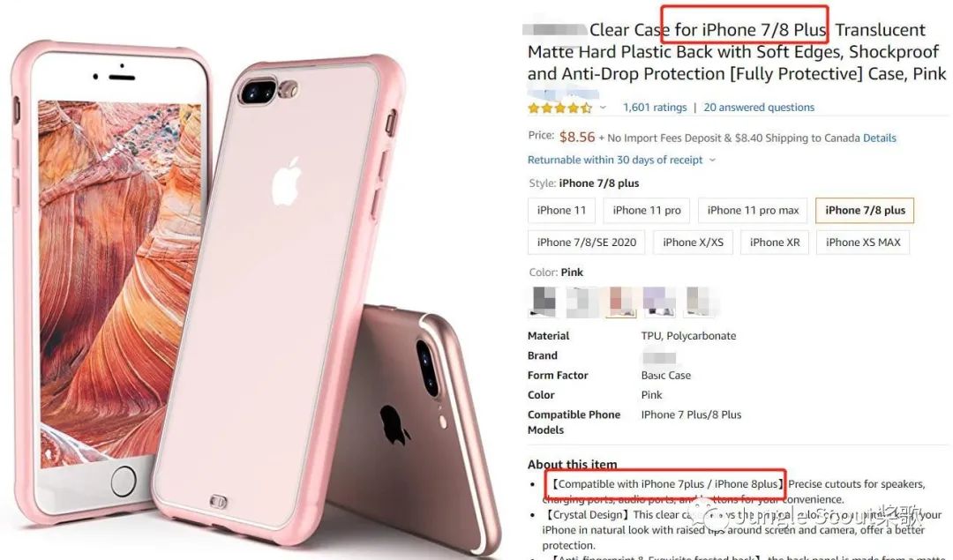Expand Returnable within 30 days chevron
953x560 pixels.
712,161
